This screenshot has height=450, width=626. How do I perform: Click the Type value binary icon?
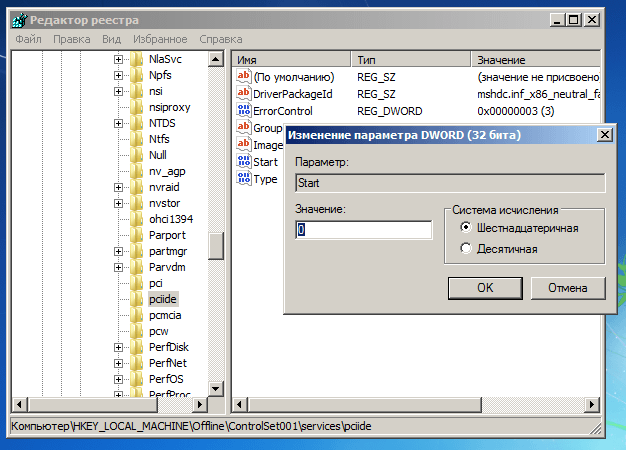pos(243,179)
